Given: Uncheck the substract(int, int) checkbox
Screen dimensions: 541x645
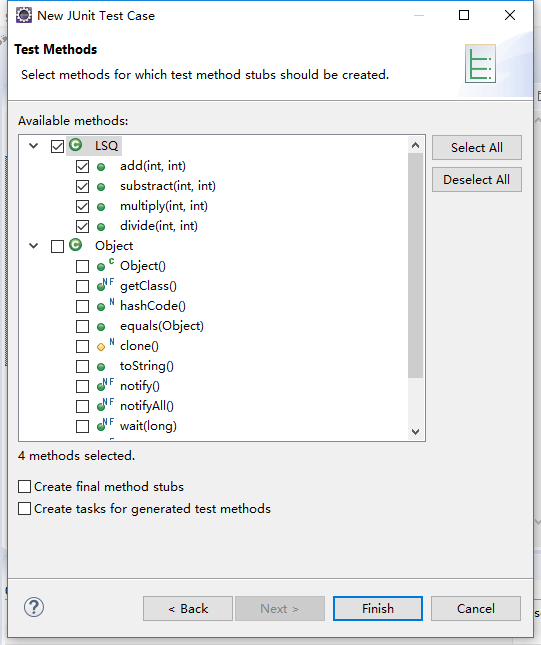Looking at the screenshot, I should pyautogui.click(x=82, y=186).
